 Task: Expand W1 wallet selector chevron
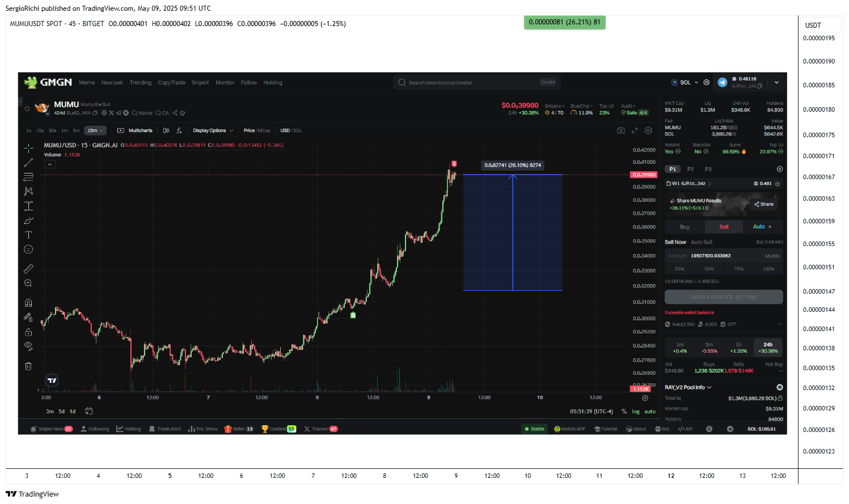tap(709, 184)
